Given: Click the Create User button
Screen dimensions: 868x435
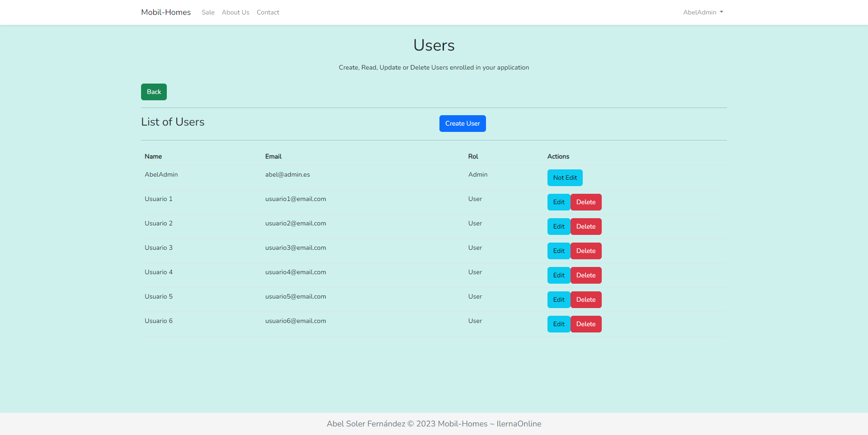Looking at the screenshot, I should (x=462, y=123).
